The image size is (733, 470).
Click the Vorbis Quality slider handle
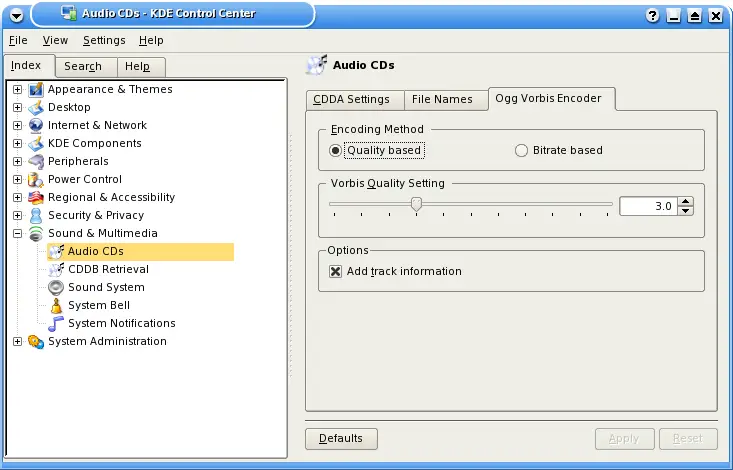[416, 204]
